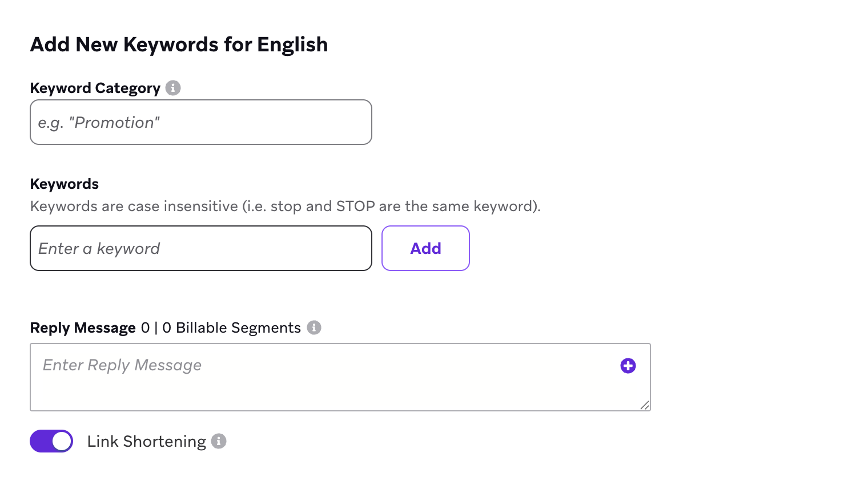The height and width of the screenshot is (485, 868).
Task: Disable the Link Shortening toggle
Action: tap(51, 441)
